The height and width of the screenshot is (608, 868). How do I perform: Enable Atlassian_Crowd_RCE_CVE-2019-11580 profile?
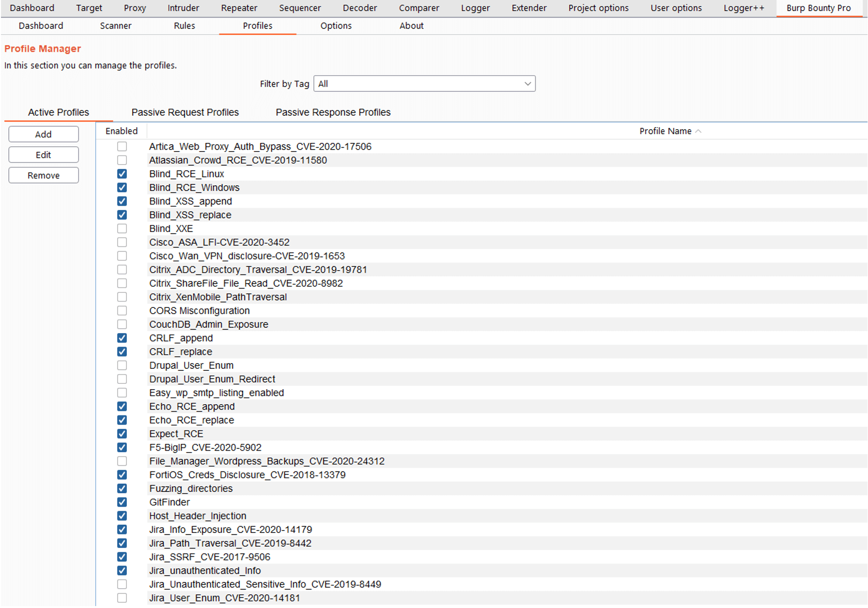click(x=122, y=160)
